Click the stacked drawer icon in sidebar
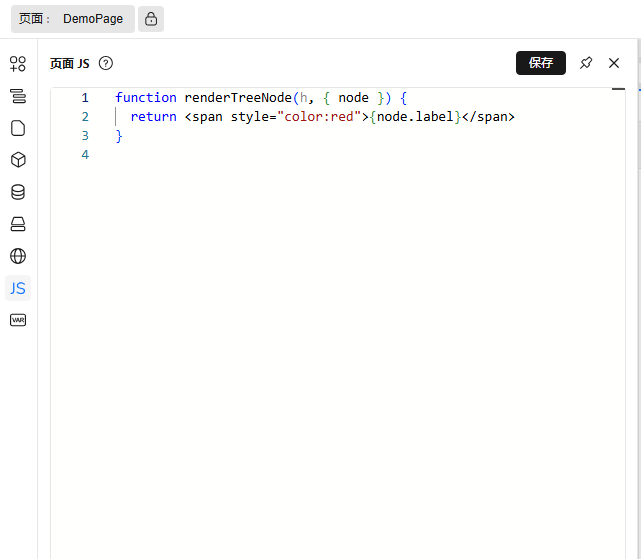641x559 pixels. click(18, 224)
